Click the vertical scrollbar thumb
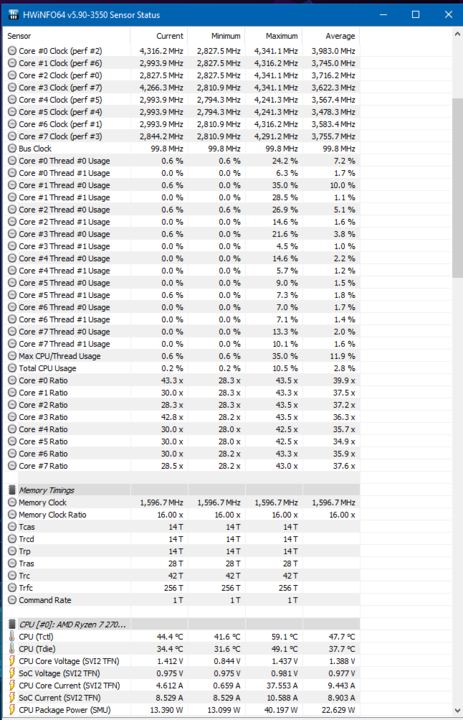Screen dimensions: 463x720 click(457, 187)
